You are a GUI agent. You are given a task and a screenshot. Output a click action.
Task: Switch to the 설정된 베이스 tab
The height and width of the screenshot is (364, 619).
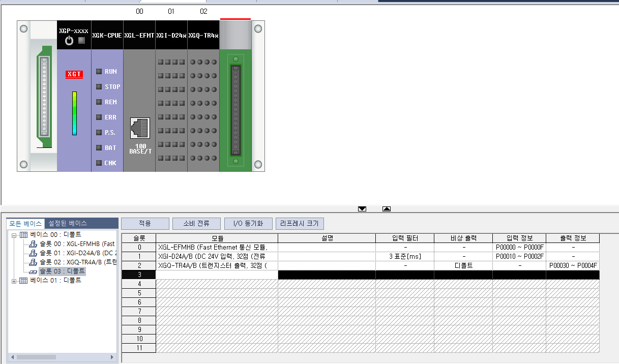(x=68, y=223)
